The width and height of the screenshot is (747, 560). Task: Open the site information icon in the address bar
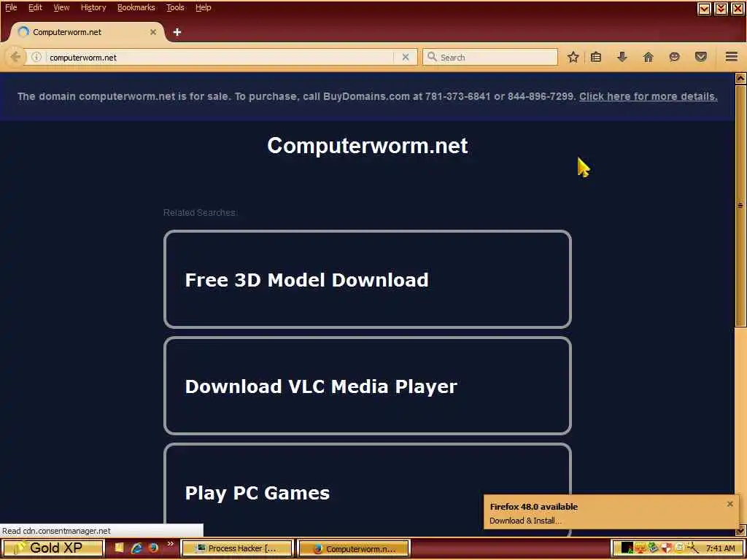(x=36, y=57)
